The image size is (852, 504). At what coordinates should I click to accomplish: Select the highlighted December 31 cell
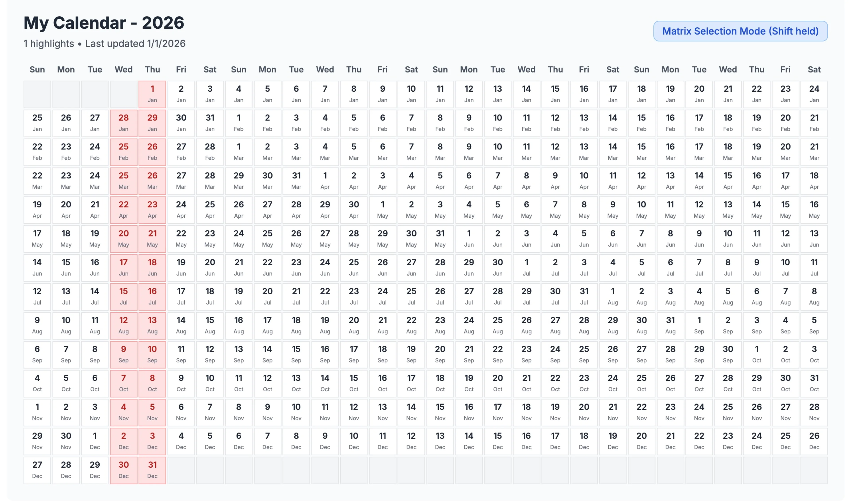tap(152, 470)
